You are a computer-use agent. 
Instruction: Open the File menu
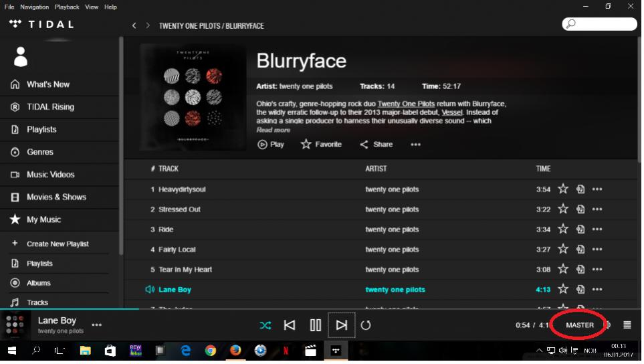point(9,7)
